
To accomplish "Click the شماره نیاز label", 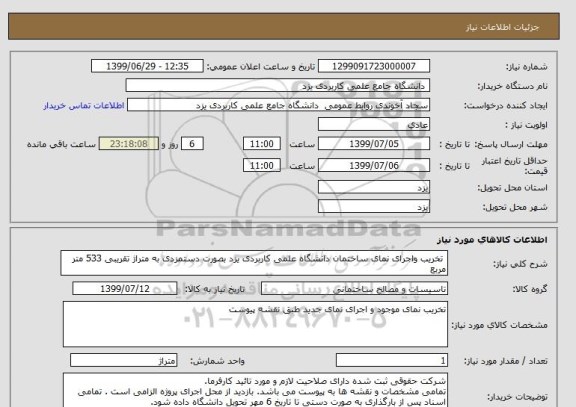I will [x=527, y=67].
